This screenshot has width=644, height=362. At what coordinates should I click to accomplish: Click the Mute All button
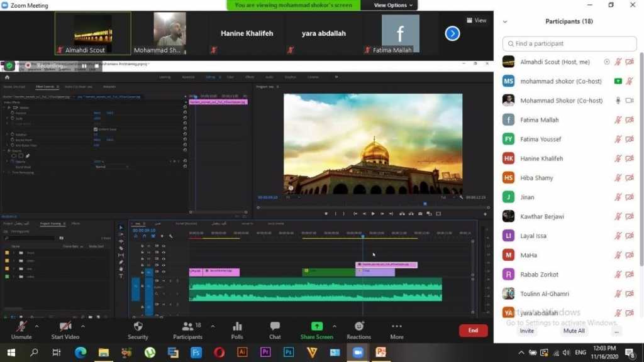(574, 331)
